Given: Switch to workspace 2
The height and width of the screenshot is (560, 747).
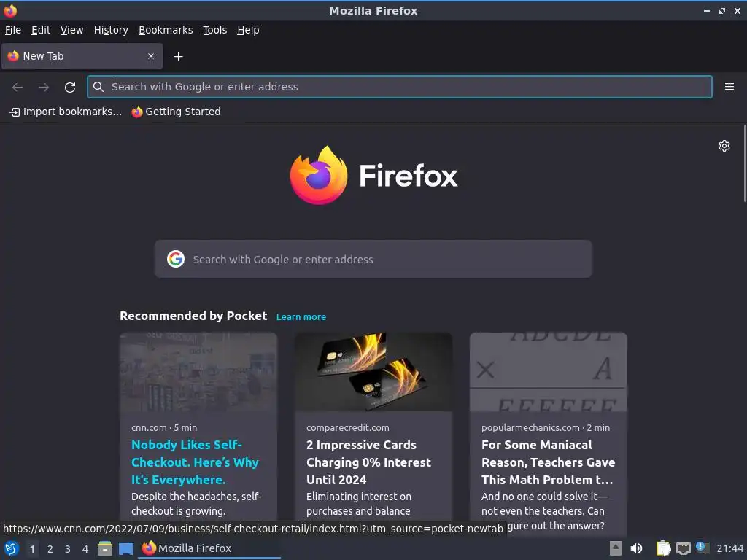Looking at the screenshot, I should (50, 549).
